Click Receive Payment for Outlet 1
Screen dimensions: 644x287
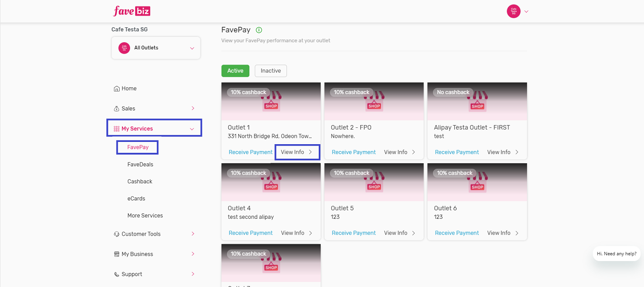point(250,151)
